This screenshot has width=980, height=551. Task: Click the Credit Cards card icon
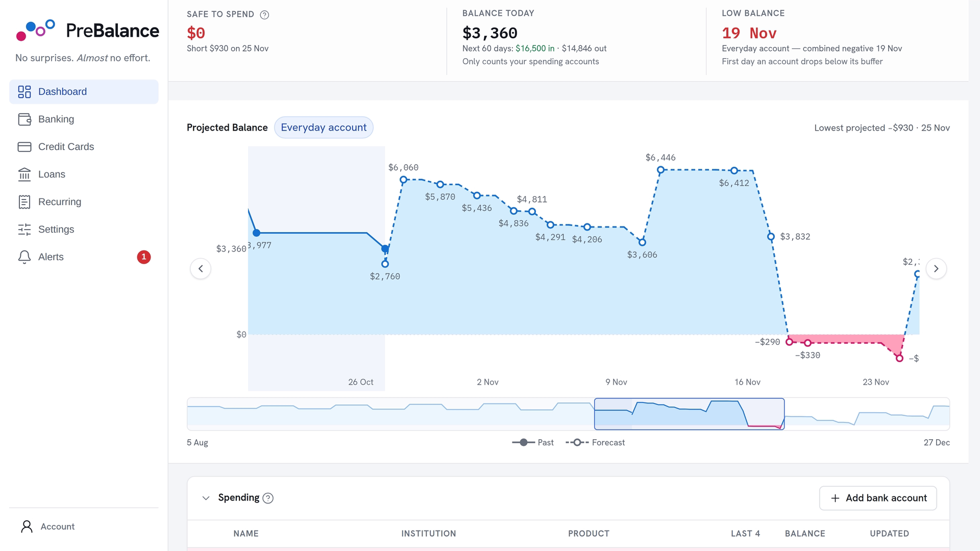(x=24, y=147)
